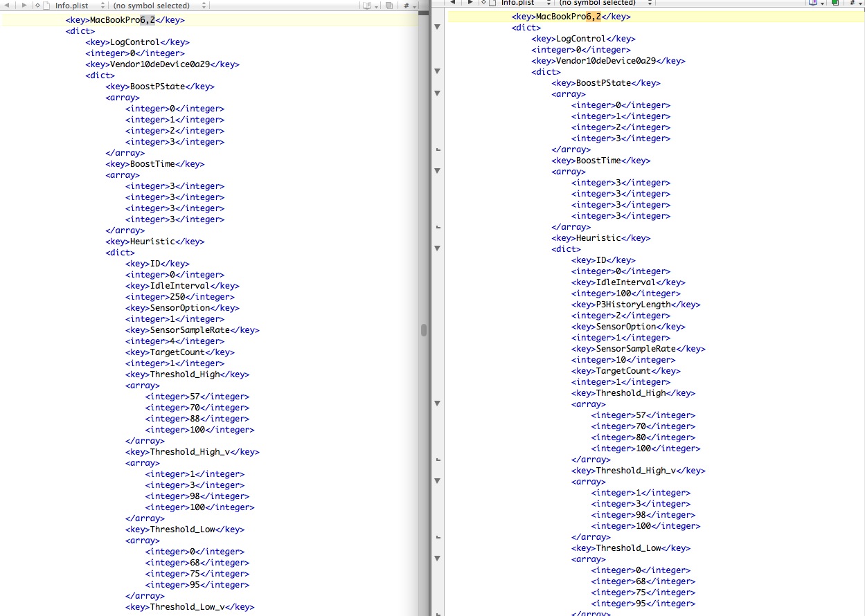Screen dimensions: 865x616
Task: Click the LogControl key in right pane
Action: pyautogui.click(x=584, y=39)
